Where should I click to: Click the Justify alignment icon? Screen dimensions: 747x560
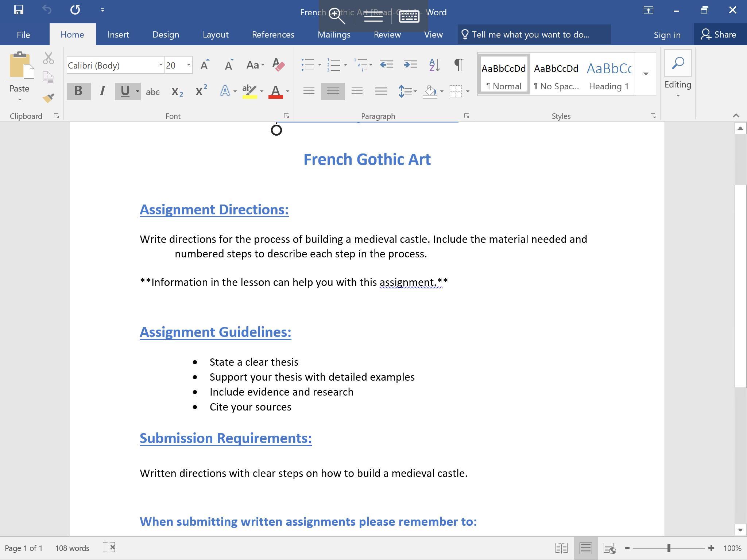(x=381, y=91)
